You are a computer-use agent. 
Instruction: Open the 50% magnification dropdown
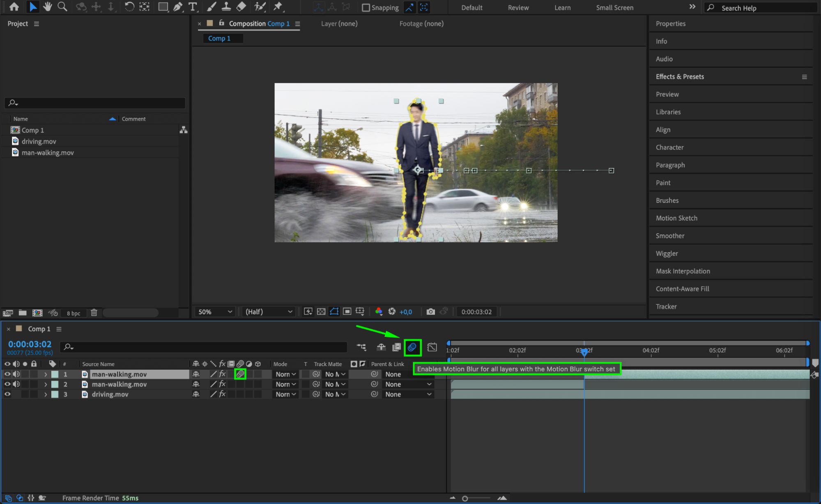pyautogui.click(x=215, y=312)
